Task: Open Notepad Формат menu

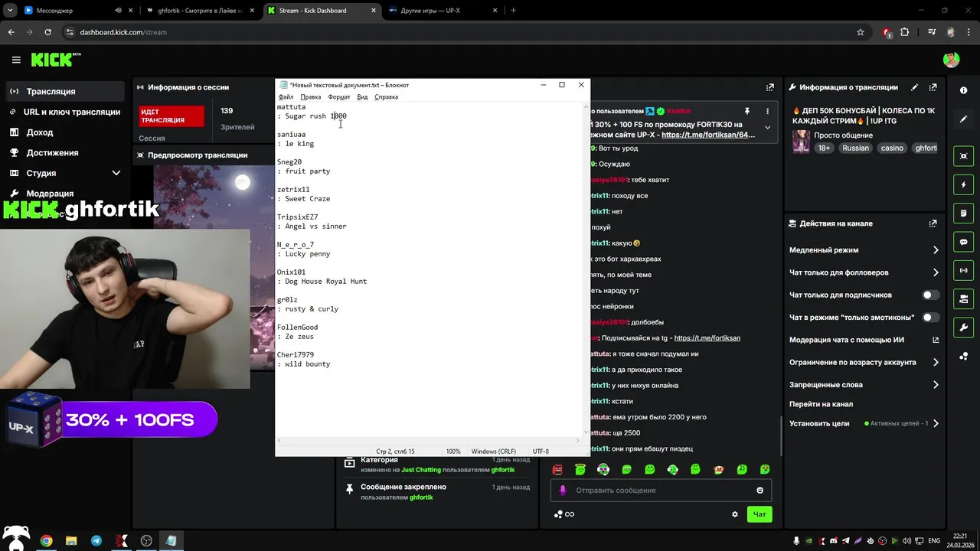Action: tap(338, 97)
